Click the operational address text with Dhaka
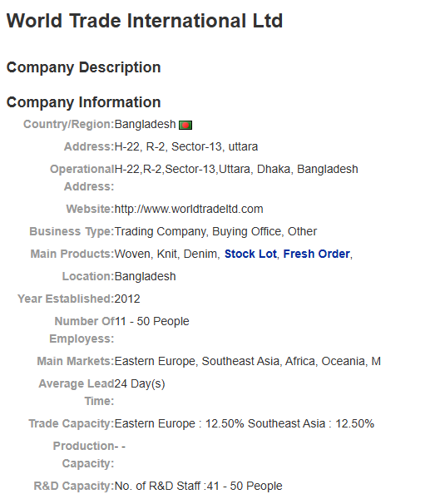This screenshot has width=440, height=504. click(x=236, y=169)
